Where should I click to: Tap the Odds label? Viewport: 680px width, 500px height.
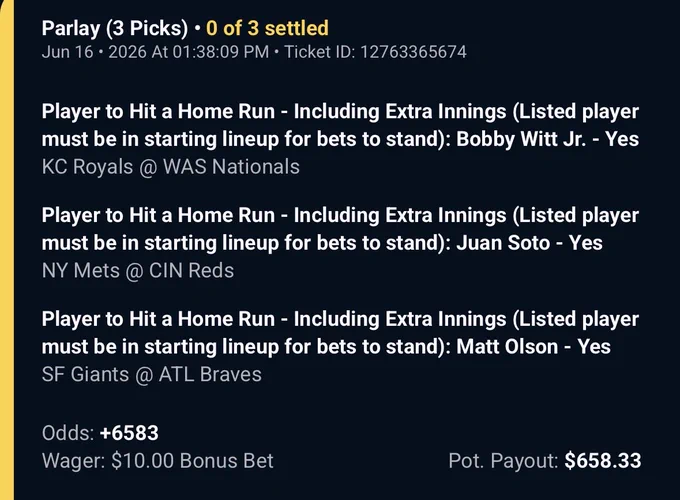pyautogui.click(x=68, y=433)
